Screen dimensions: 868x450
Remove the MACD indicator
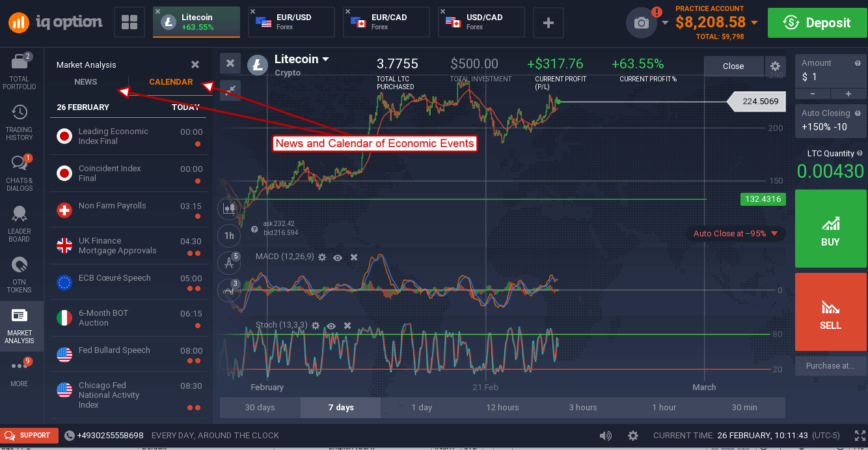tap(354, 257)
